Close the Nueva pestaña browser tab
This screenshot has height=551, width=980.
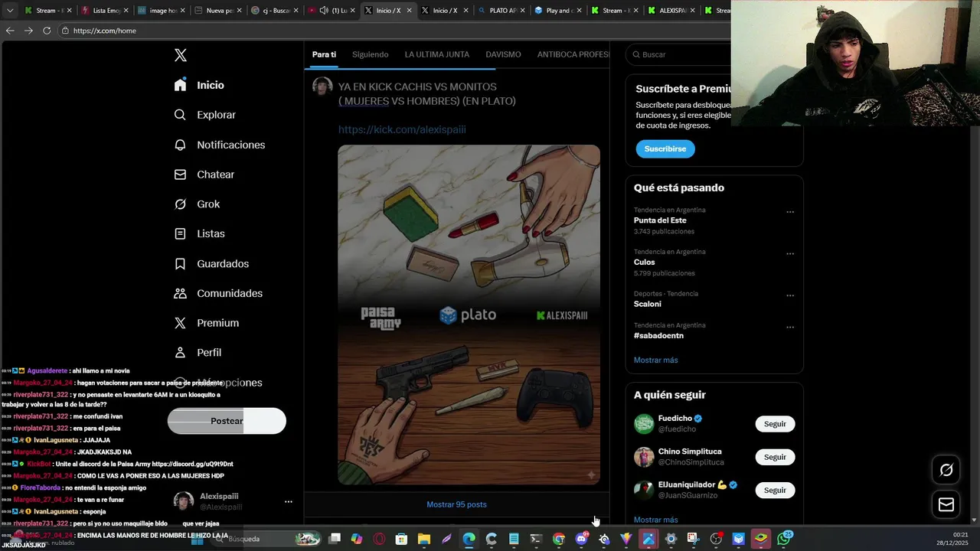[x=239, y=11]
